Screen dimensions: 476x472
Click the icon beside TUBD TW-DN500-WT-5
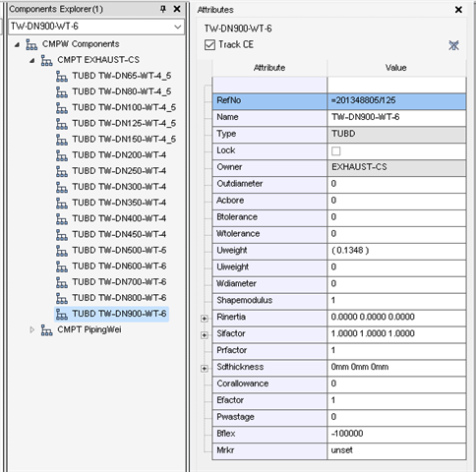point(62,251)
